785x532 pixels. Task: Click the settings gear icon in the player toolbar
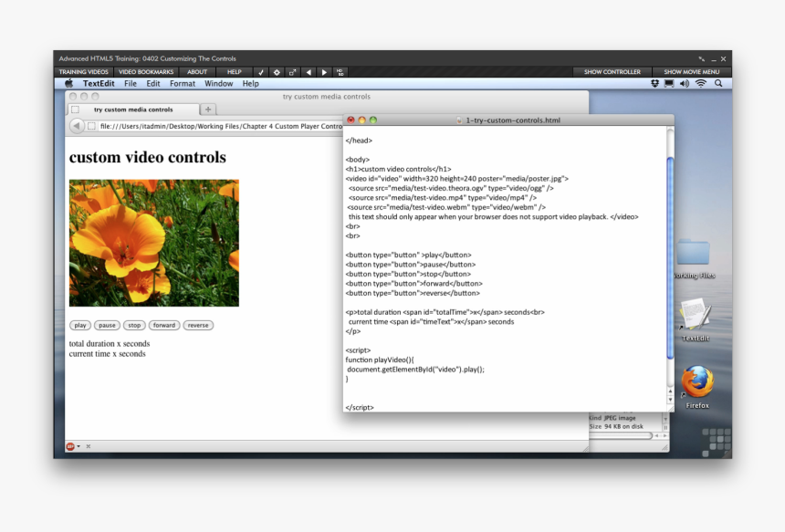click(277, 72)
